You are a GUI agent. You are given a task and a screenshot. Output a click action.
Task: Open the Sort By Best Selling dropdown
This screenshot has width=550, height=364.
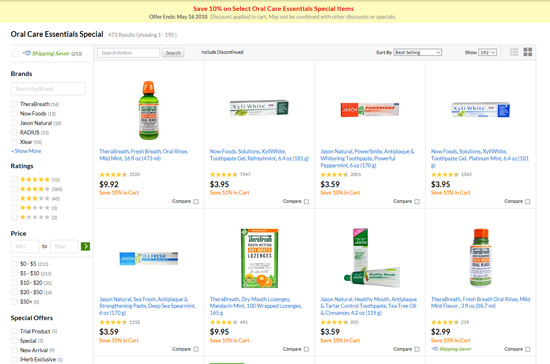point(417,52)
